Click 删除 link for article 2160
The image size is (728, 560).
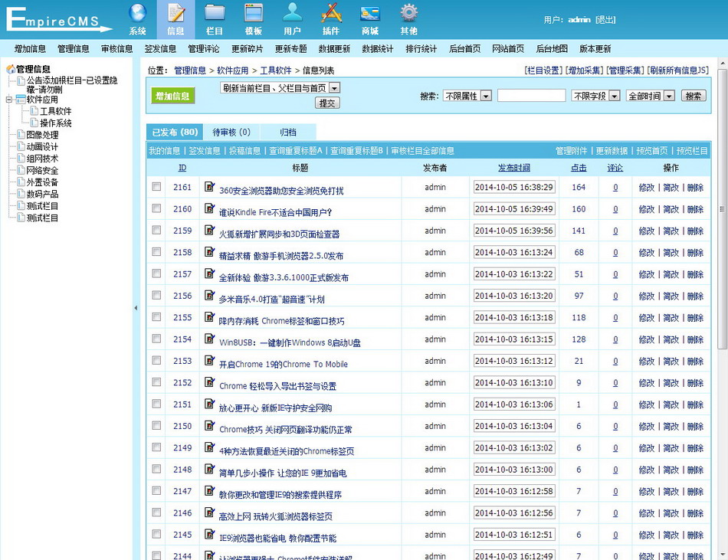[x=695, y=209]
